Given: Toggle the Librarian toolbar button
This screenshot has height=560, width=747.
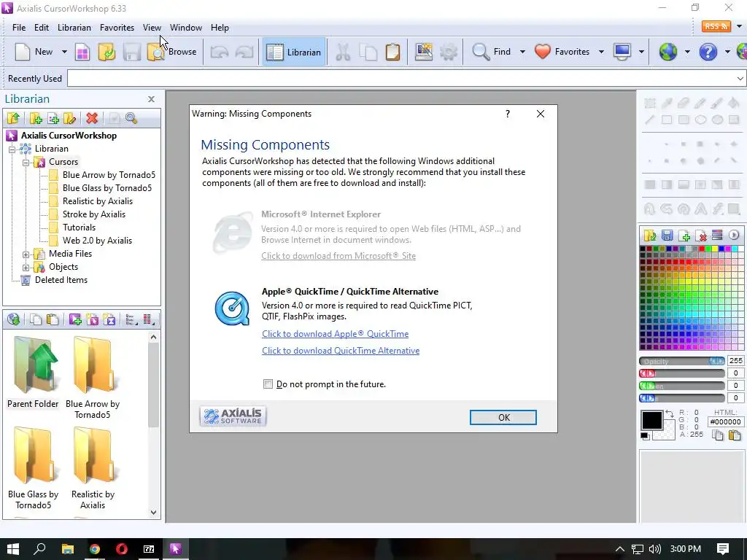Looking at the screenshot, I should 294,52.
